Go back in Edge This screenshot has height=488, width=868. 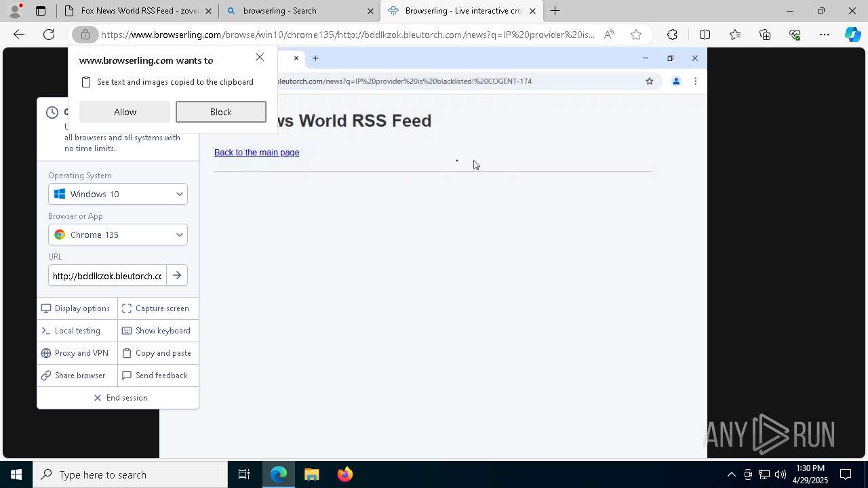(19, 35)
